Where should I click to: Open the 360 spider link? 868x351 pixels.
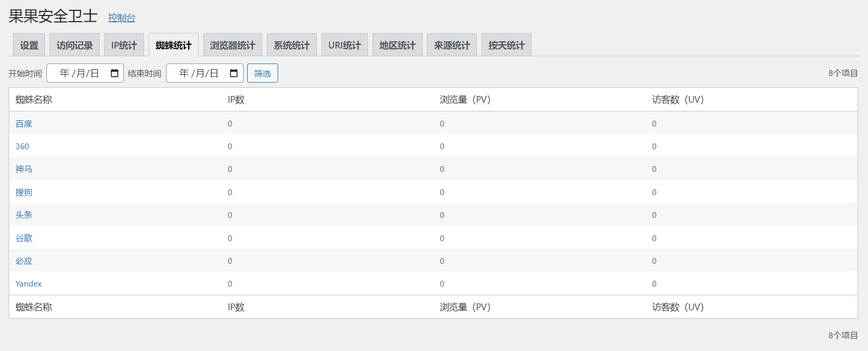click(x=22, y=146)
